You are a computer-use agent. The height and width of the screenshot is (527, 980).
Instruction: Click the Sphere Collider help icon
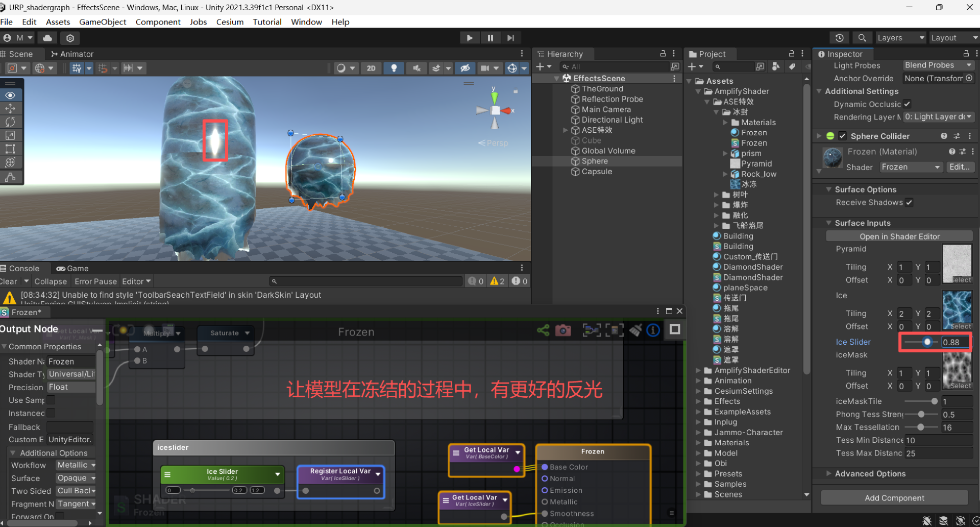944,136
